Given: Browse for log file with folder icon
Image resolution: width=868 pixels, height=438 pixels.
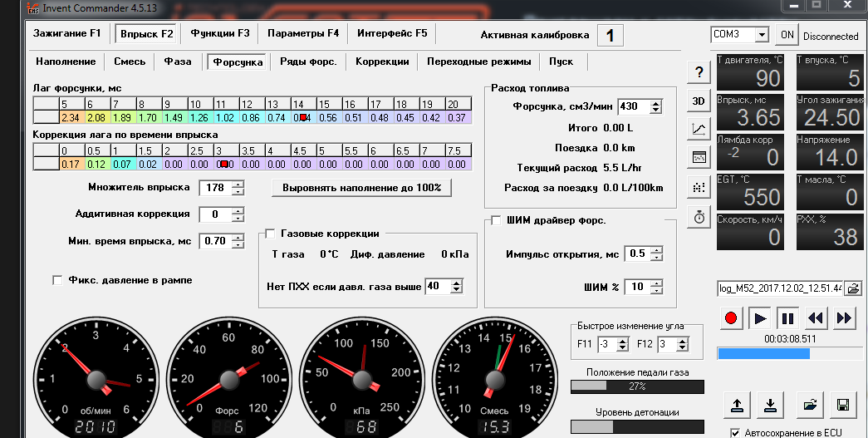Looking at the screenshot, I should pyautogui.click(x=854, y=288).
